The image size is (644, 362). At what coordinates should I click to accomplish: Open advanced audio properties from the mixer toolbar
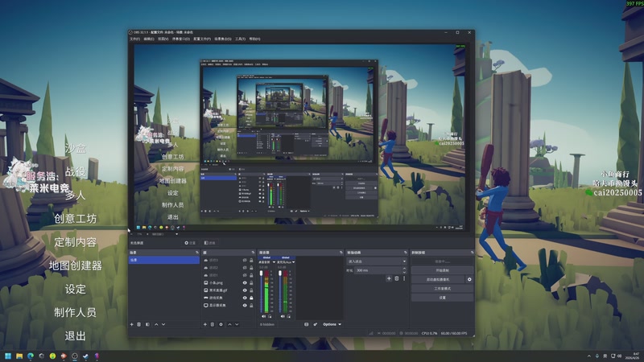(x=307, y=324)
